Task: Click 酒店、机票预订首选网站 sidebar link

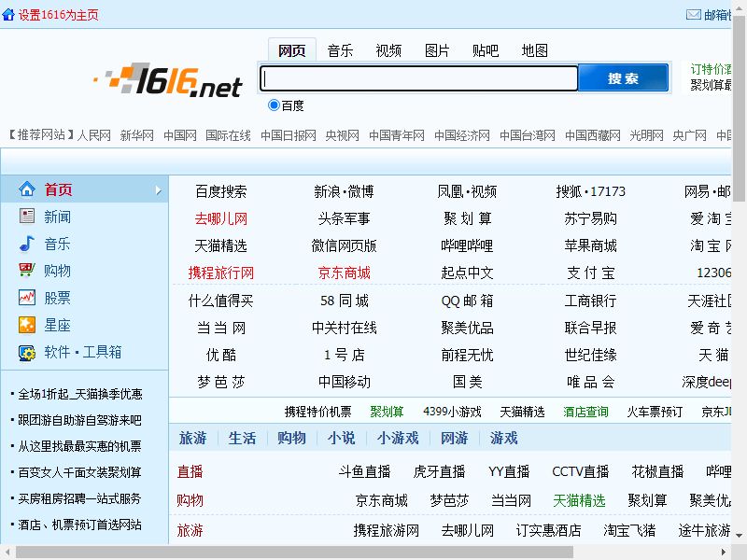Action: [79, 525]
